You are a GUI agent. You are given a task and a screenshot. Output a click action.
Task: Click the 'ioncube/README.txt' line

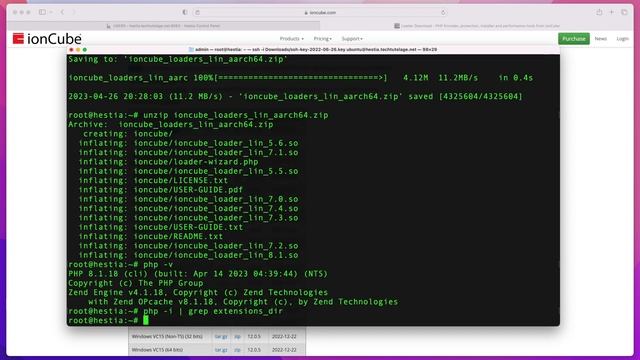[x=151, y=236]
